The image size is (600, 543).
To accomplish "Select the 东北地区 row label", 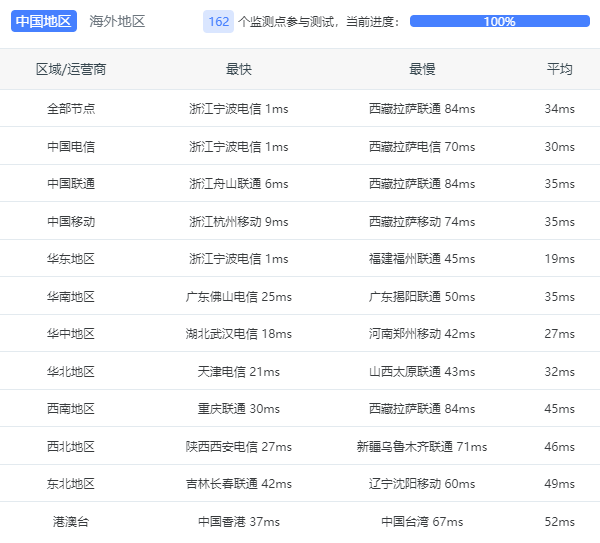I will [x=71, y=484].
